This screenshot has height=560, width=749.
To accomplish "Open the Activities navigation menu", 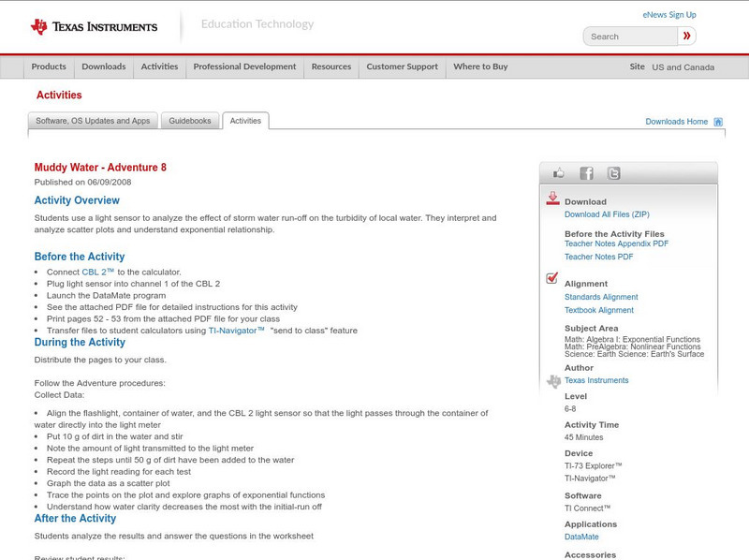I will pos(159,66).
